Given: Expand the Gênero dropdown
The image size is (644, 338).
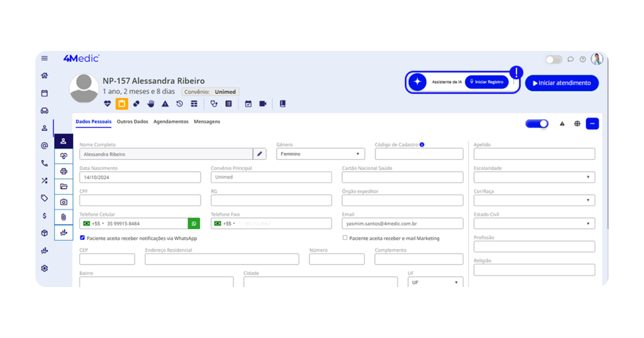Looking at the screenshot, I should coord(320,154).
